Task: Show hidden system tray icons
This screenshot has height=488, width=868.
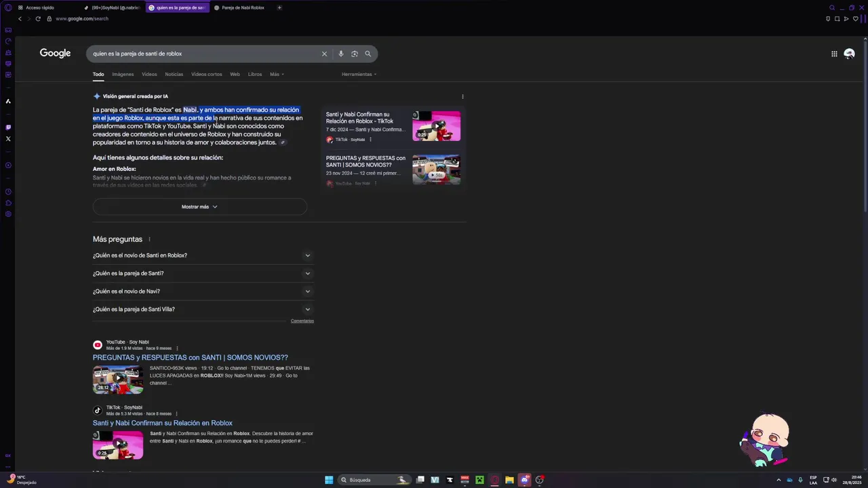Action: 778,480
